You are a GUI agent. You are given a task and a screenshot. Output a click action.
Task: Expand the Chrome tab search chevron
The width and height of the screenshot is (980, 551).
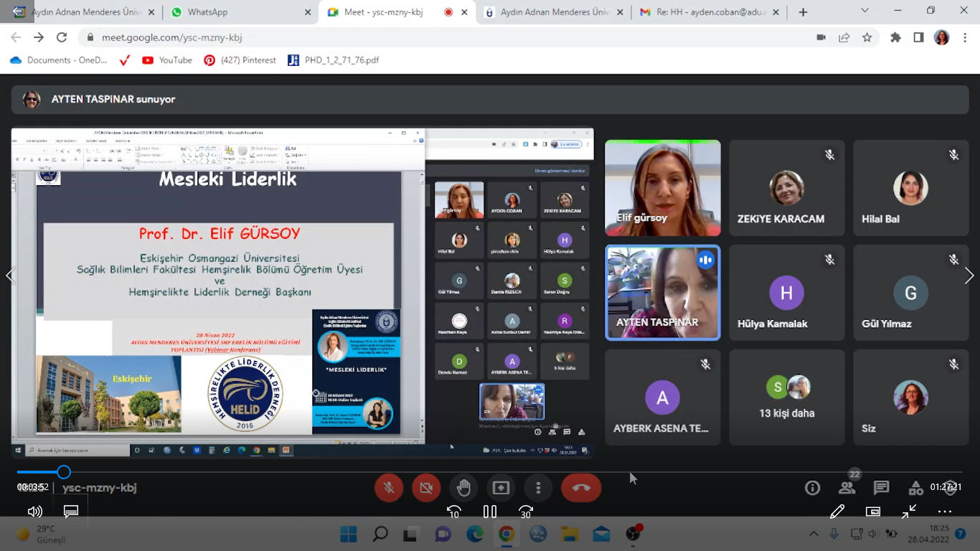pos(864,11)
